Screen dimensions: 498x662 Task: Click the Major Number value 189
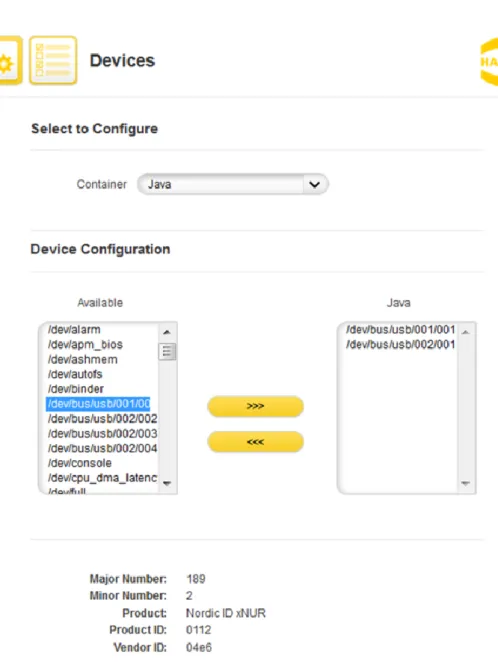(196, 579)
